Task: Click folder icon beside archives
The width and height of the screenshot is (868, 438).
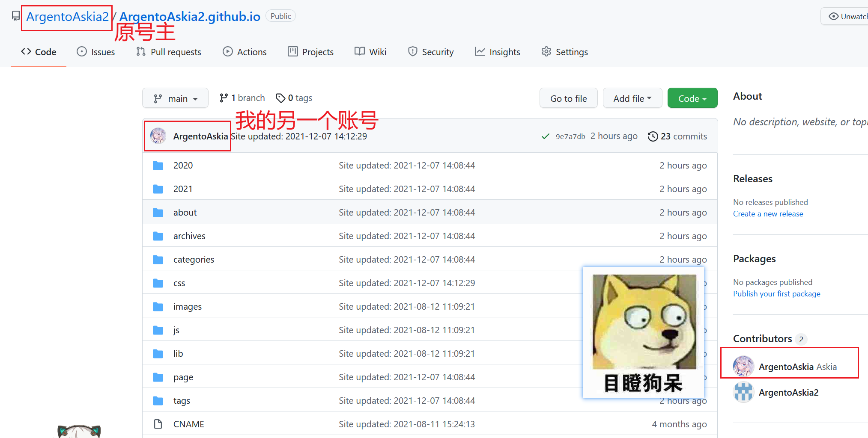Action: pyautogui.click(x=158, y=236)
